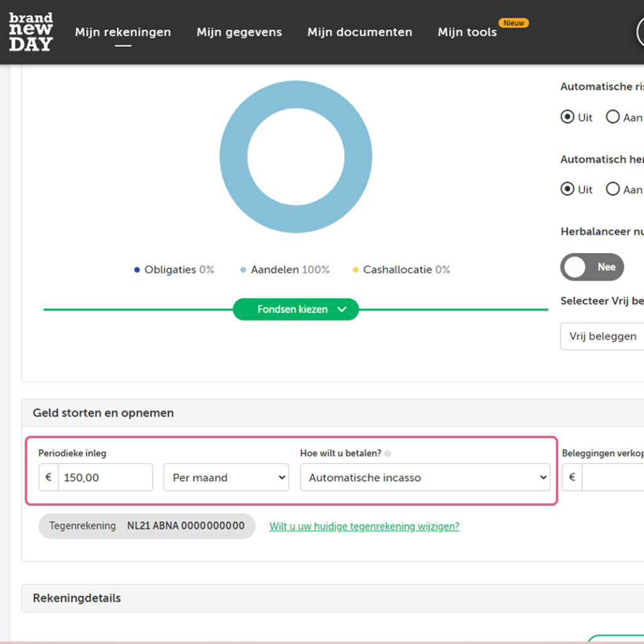
Task: Open Mijn documenten from the top menu
Action: coord(360,32)
